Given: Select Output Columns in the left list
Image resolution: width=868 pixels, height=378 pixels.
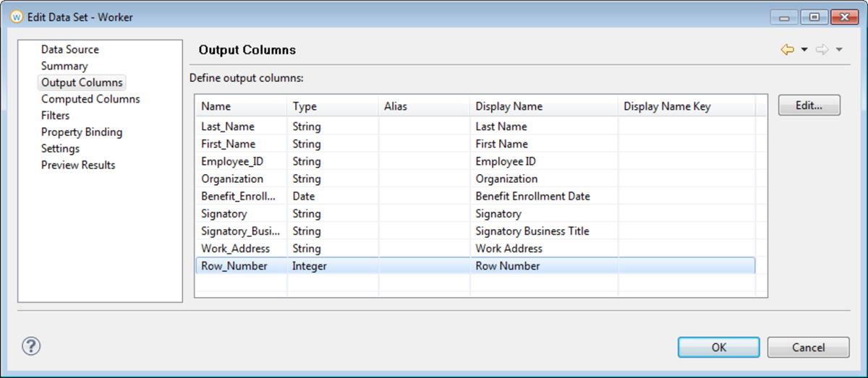Looking at the screenshot, I should (82, 82).
